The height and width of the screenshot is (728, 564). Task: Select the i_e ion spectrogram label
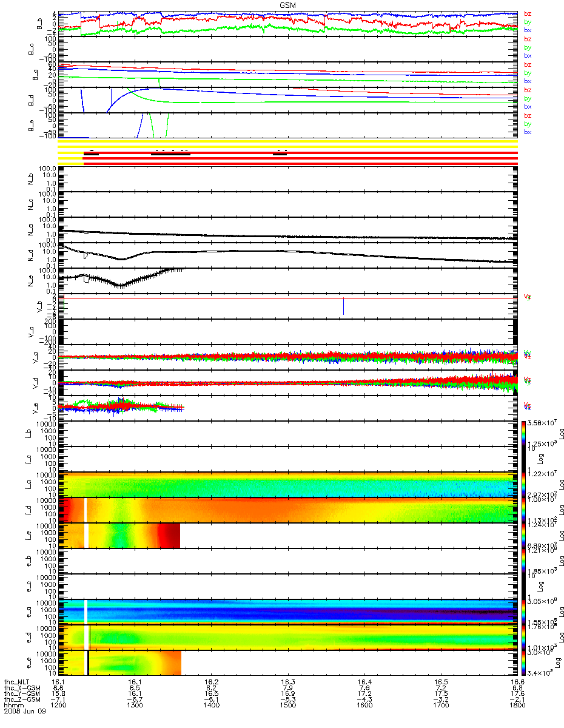pyautogui.click(x=28, y=536)
